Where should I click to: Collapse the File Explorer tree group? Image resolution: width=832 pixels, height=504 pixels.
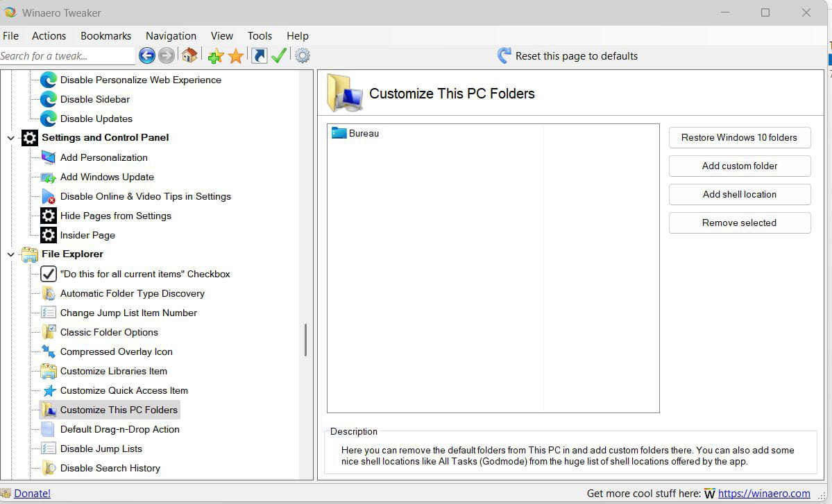pos(10,254)
